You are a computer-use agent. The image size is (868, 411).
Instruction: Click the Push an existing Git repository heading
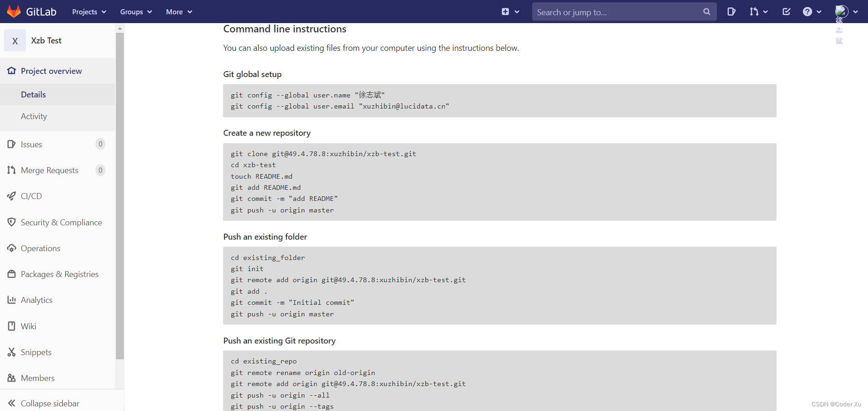tap(279, 341)
